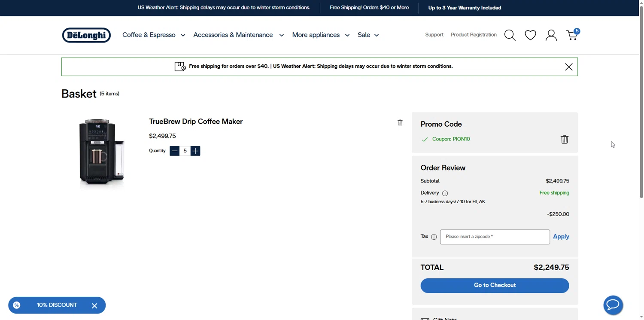Expand Coffee & Espresso menu
The image size is (644, 320).
(154, 35)
